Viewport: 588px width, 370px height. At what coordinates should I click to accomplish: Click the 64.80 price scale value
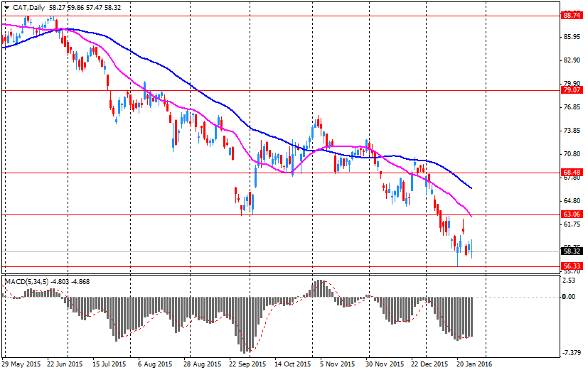point(572,201)
